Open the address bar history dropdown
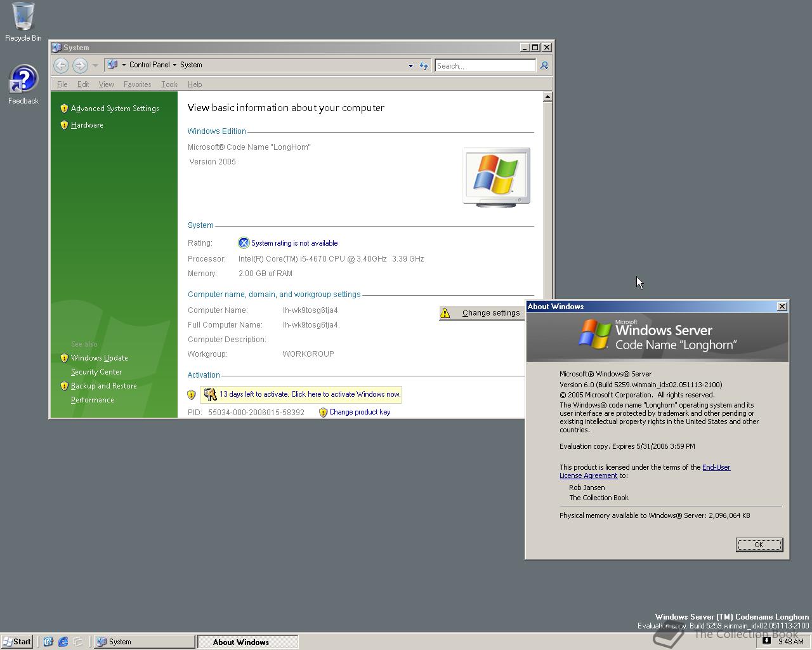Image resolution: width=812 pixels, height=650 pixels. [x=410, y=65]
